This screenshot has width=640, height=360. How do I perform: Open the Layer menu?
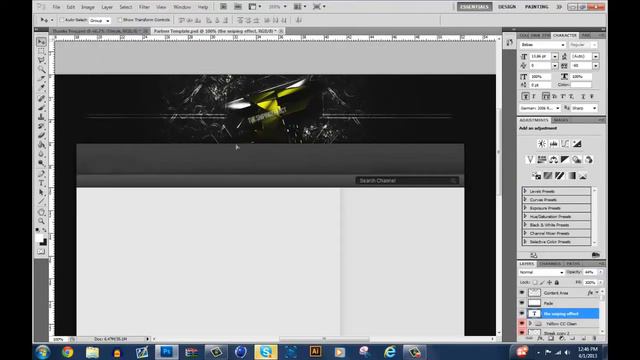(x=107, y=7)
